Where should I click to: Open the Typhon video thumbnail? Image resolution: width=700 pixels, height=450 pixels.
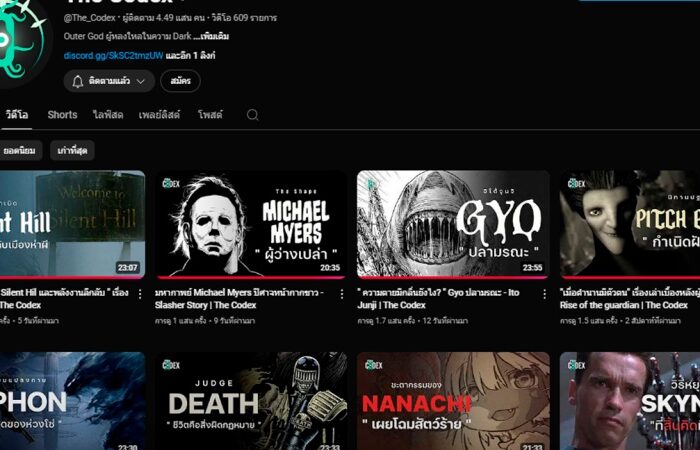pyautogui.click(x=72, y=401)
